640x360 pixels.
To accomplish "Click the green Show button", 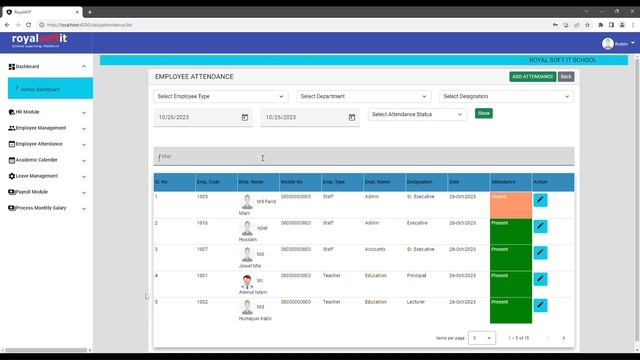I will (x=484, y=113).
